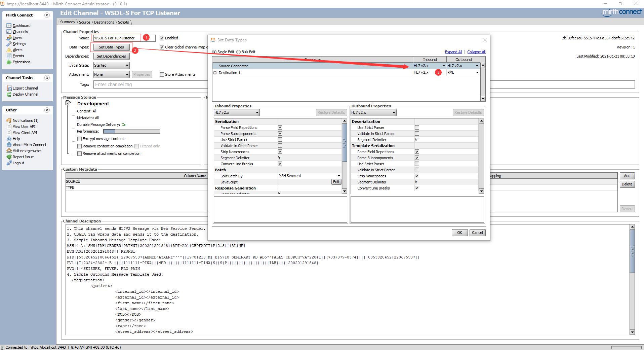Screen dimensions: 644x350
Task: Click the View User API icon
Action: click(9, 127)
